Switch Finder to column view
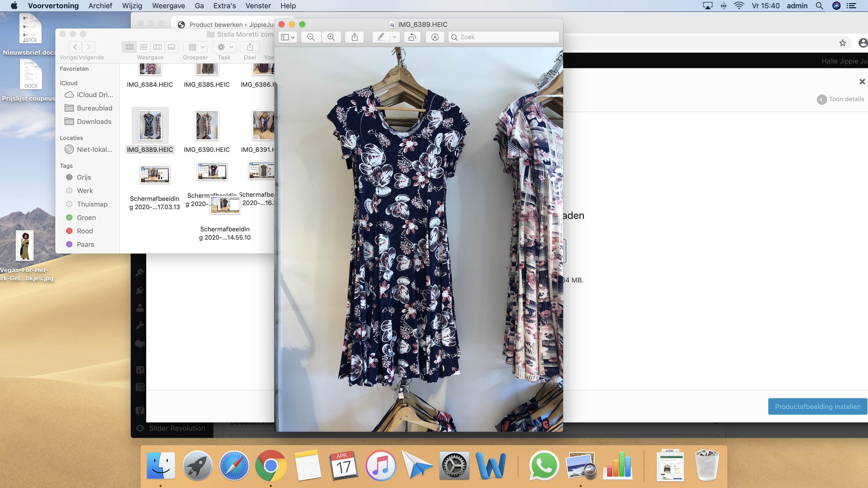 pos(157,47)
